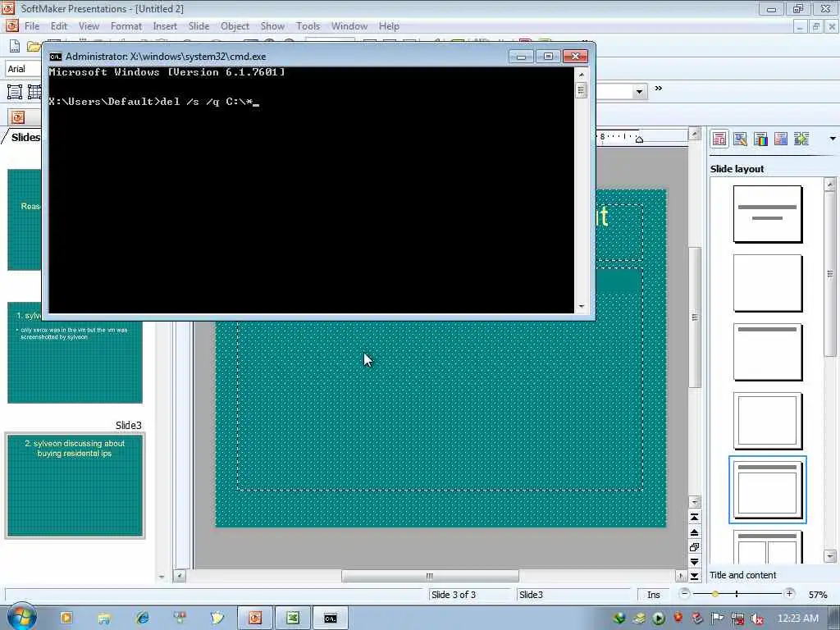Open the slide design pencil icon in sidebar
This screenshot has height=630, width=840.
[x=740, y=139]
